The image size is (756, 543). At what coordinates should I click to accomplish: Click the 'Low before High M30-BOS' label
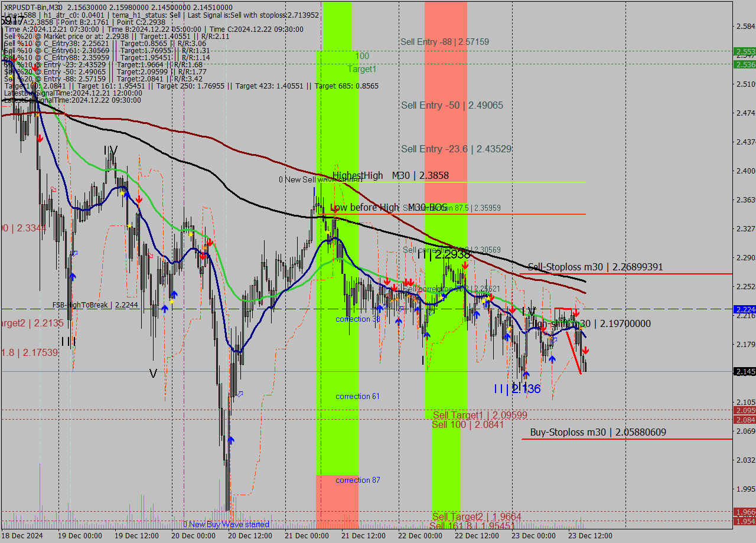389,207
